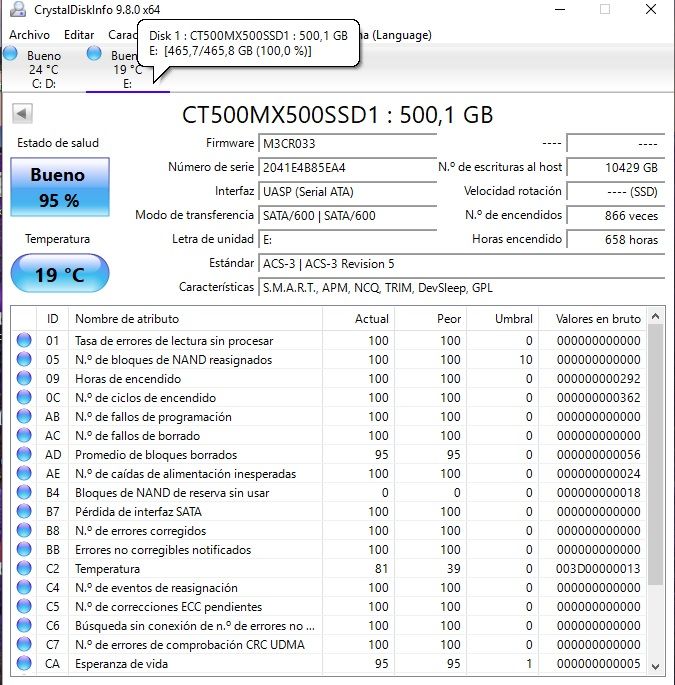Click the power-on count value 866 veces
This screenshot has height=685, width=675.
coord(616,215)
